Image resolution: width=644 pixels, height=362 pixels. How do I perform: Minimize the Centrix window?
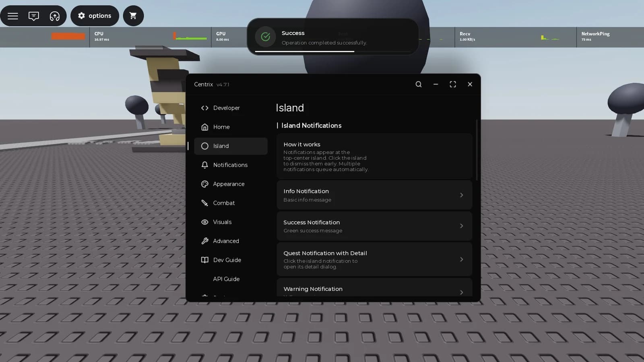point(436,84)
